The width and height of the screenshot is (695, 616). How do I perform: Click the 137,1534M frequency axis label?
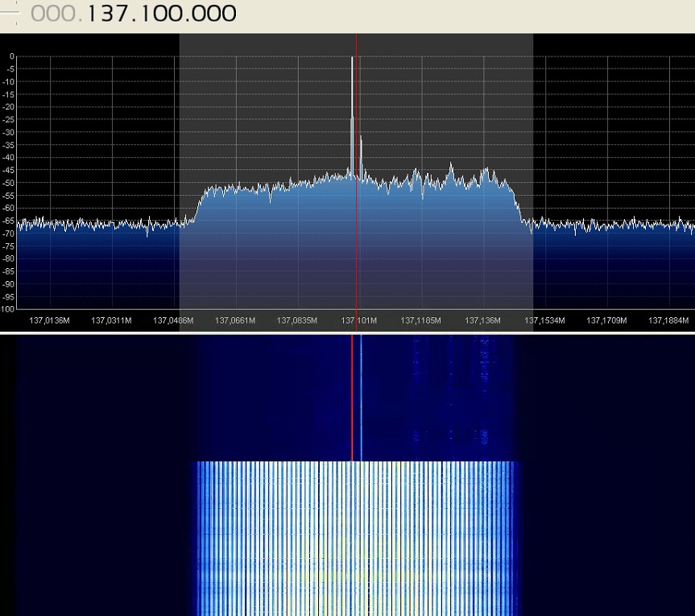tap(545, 320)
